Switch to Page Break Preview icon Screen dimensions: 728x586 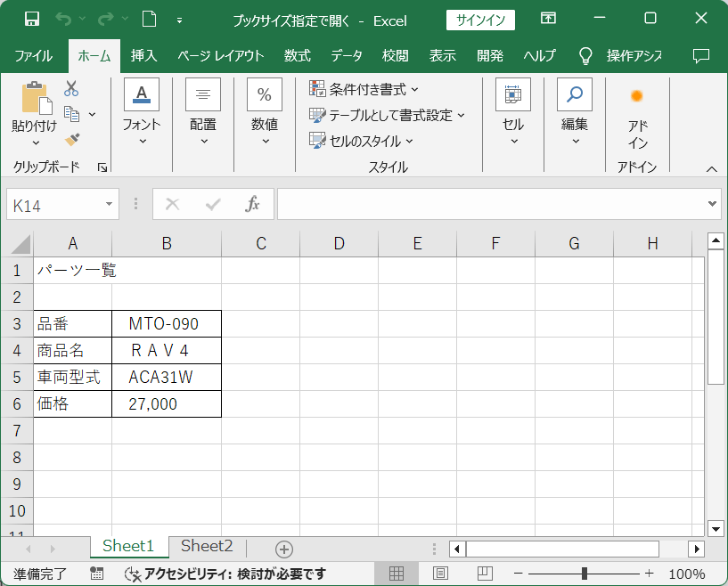(x=485, y=574)
